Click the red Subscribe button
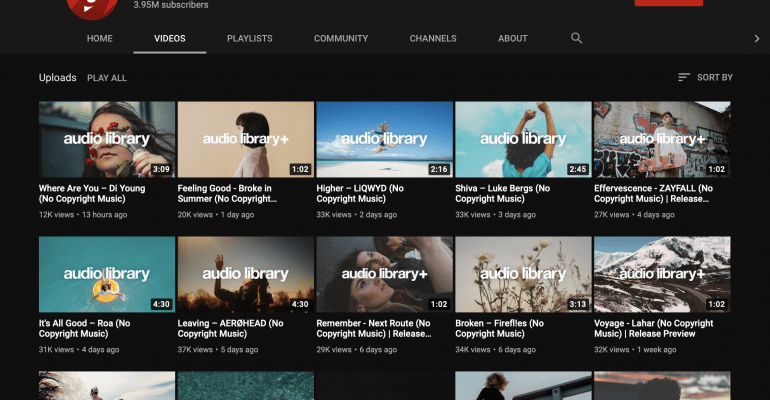 point(668,3)
